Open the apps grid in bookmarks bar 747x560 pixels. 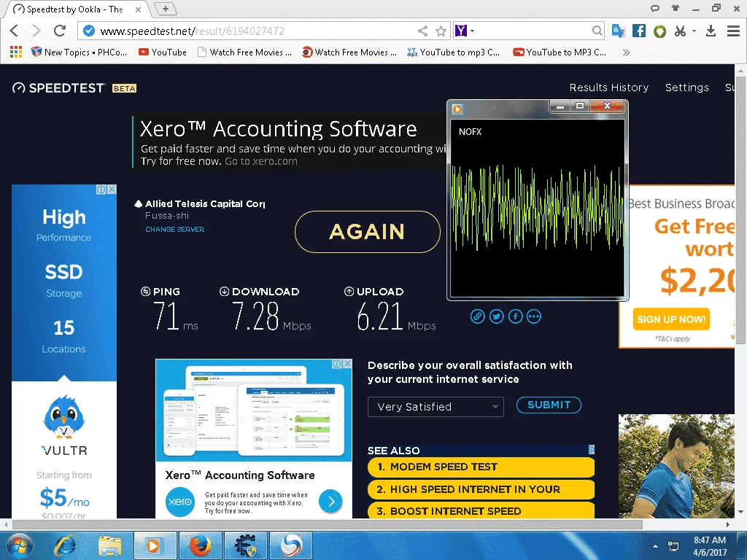coord(16,52)
